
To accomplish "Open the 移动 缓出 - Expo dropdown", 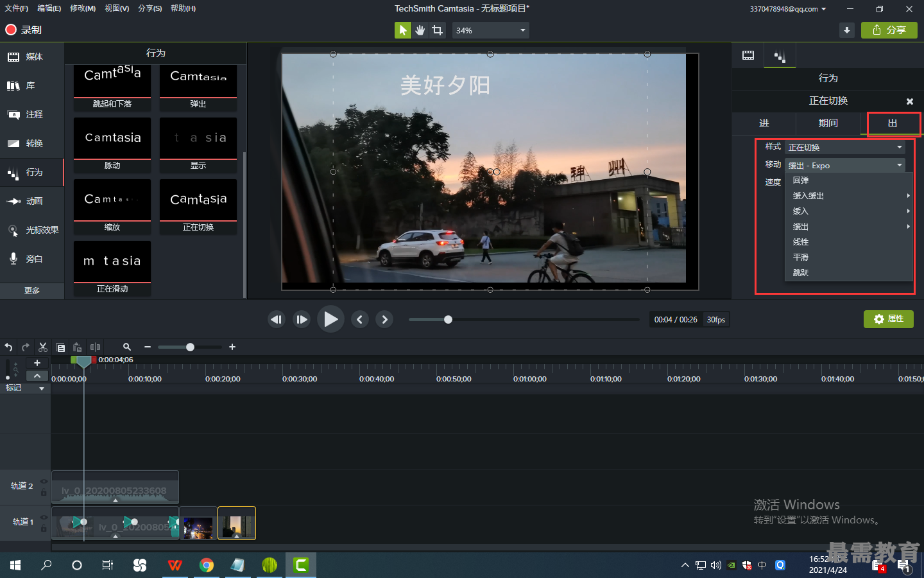I will (x=845, y=165).
